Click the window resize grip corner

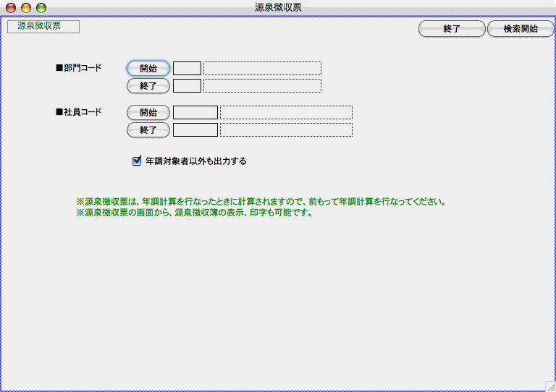tap(549, 385)
